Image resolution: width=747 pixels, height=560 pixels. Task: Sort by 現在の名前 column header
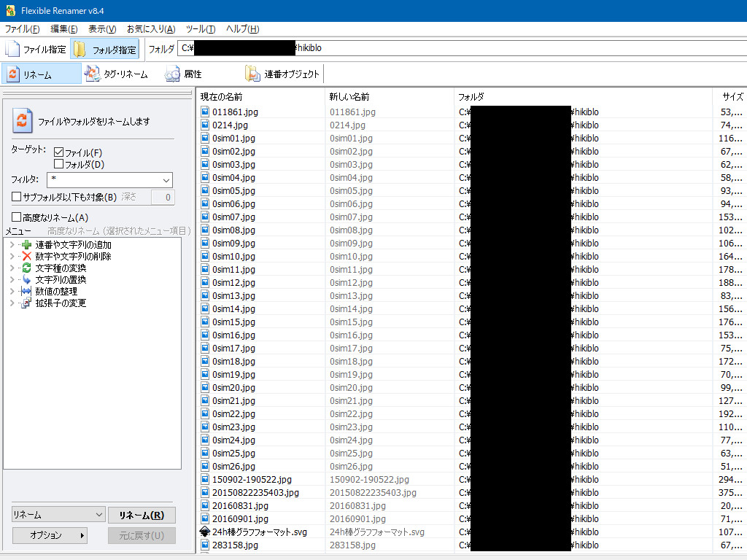click(260, 97)
